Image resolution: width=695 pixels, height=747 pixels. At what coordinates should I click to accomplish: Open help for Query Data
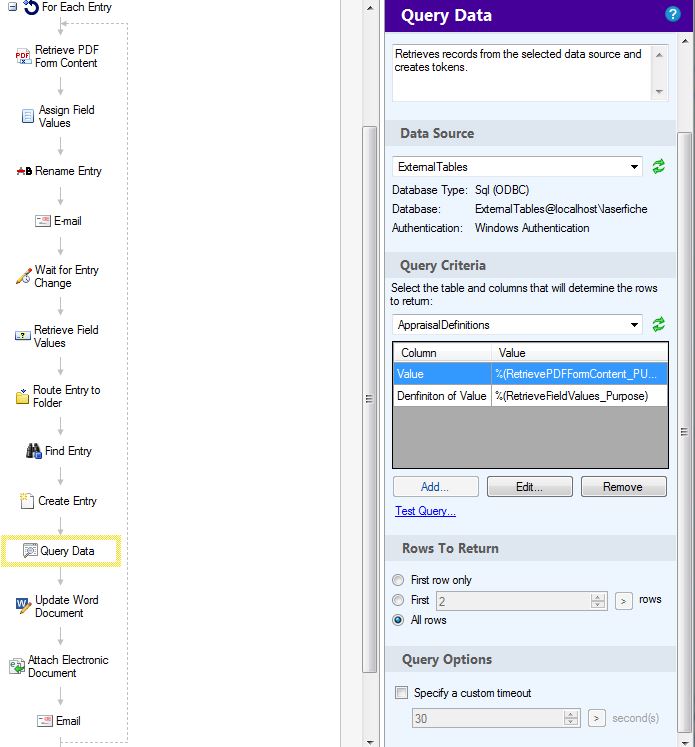click(x=672, y=14)
